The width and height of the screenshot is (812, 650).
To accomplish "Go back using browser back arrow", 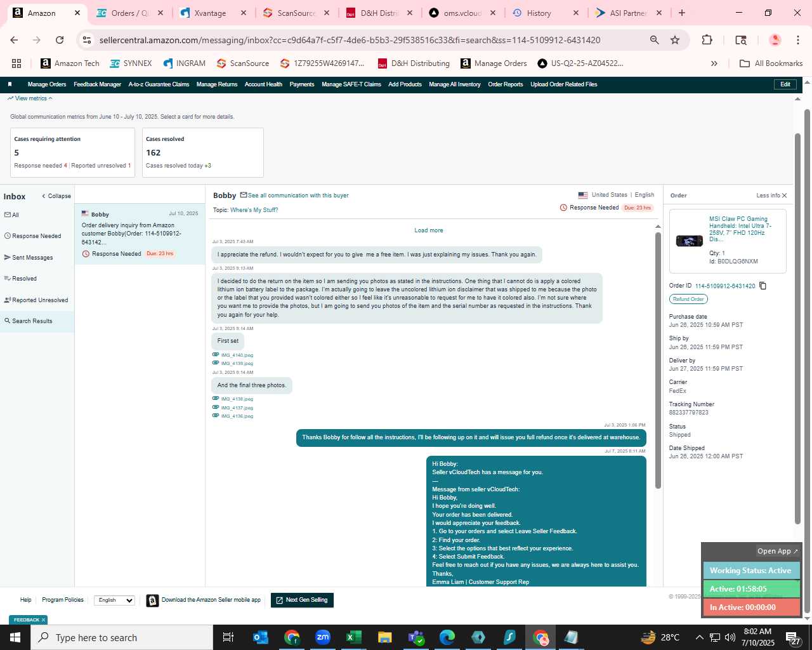I will coord(14,40).
